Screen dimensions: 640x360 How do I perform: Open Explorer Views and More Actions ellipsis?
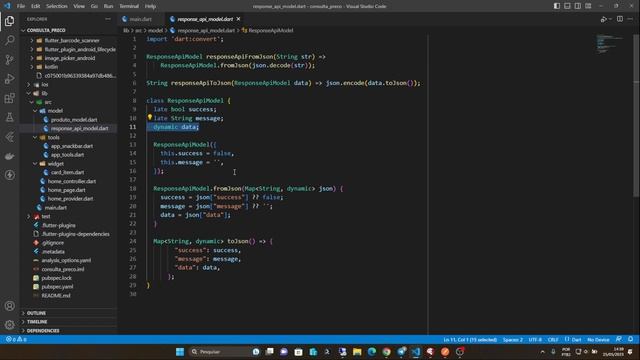click(x=108, y=19)
